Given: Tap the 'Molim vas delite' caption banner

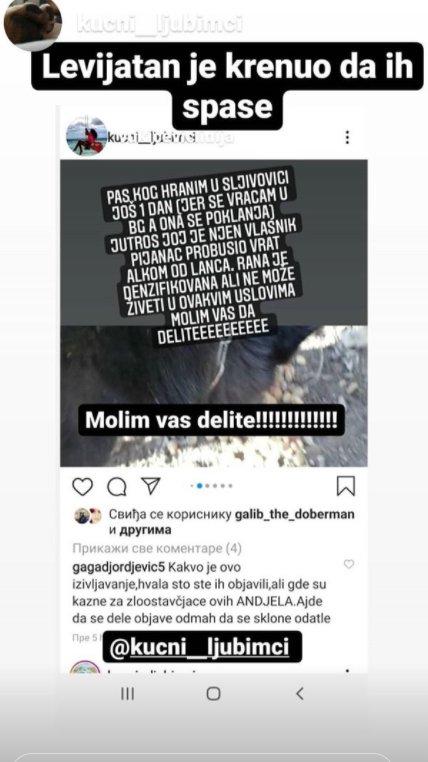Looking at the screenshot, I should click(211, 420).
